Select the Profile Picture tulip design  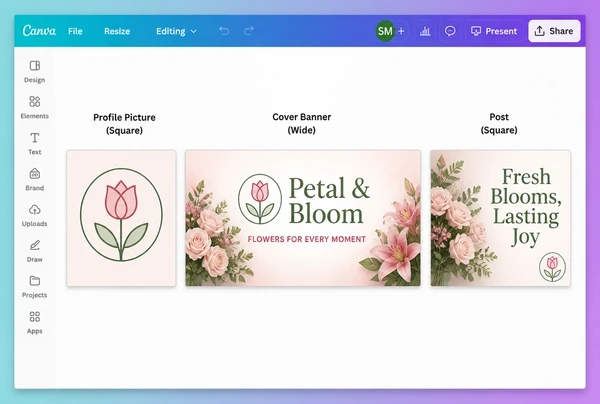tap(121, 218)
